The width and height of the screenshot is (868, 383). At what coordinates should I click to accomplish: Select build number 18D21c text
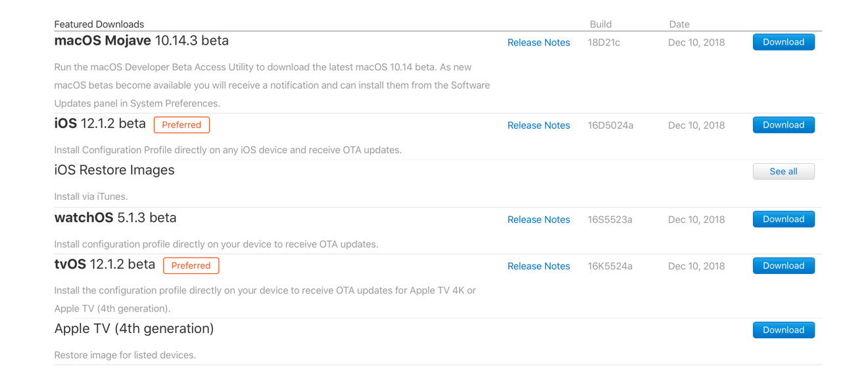tap(604, 43)
